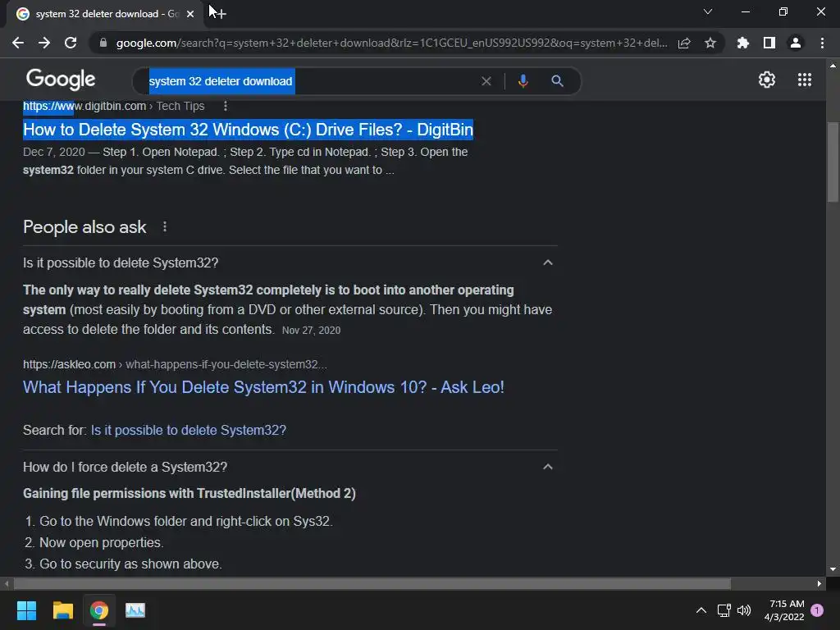Click the scroll right arrow
Screen dimensions: 840x630
click(x=819, y=583)
